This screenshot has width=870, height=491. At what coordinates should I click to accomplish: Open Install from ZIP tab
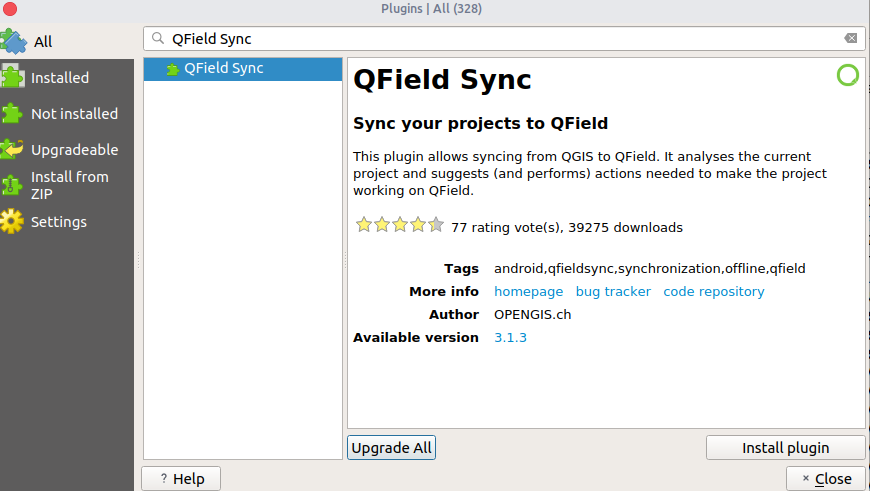(67, 185)
